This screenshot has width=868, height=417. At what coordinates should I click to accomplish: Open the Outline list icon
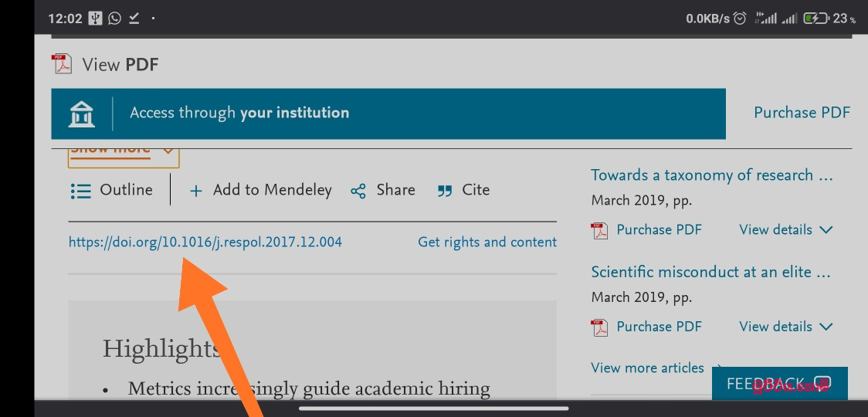pos(81,192)
